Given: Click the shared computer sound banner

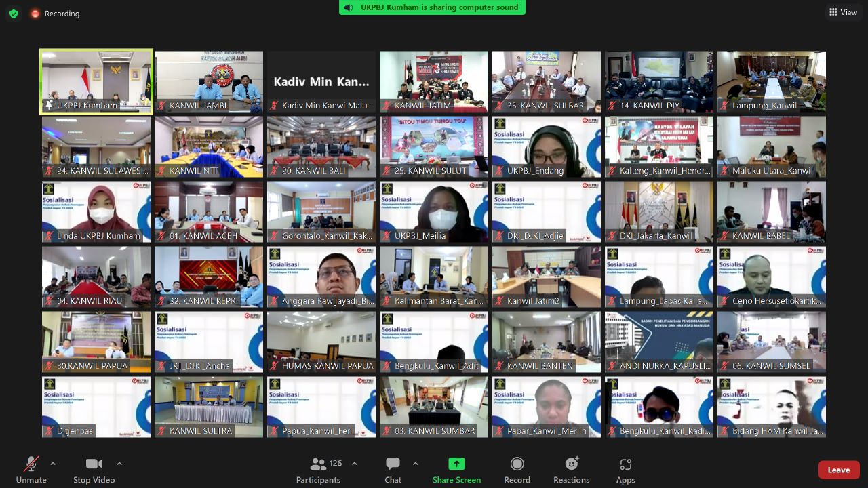Looking at the screenshot, I should tap(432, 7).
